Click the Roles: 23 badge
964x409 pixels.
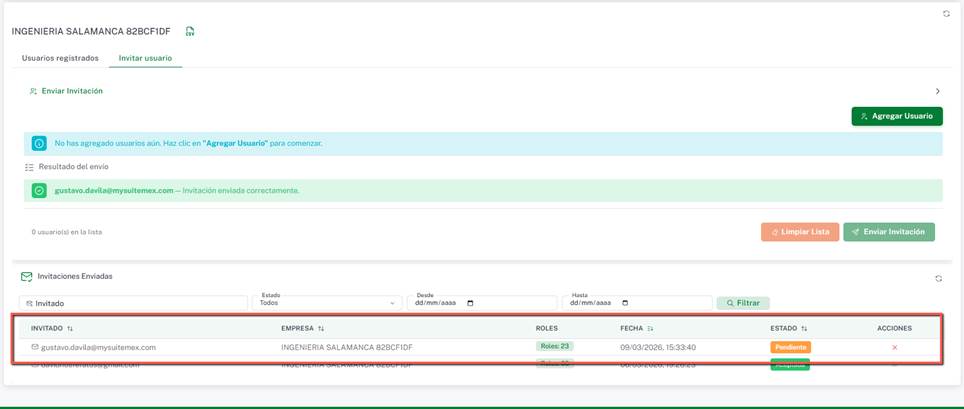[554, 346]
